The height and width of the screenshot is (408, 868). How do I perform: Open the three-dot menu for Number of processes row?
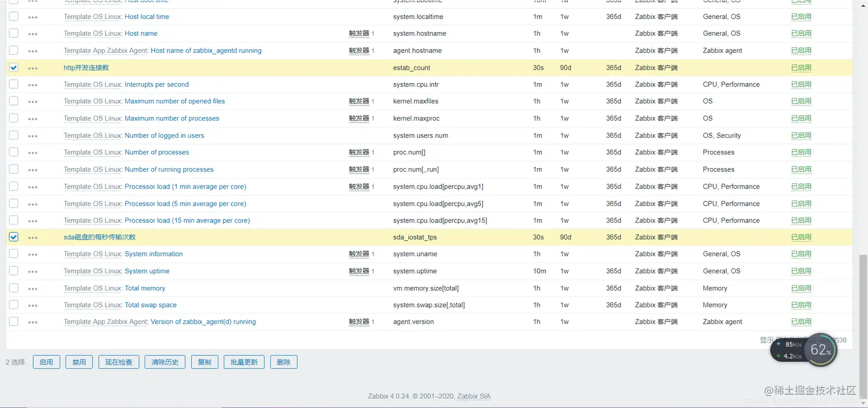point(33,153)
